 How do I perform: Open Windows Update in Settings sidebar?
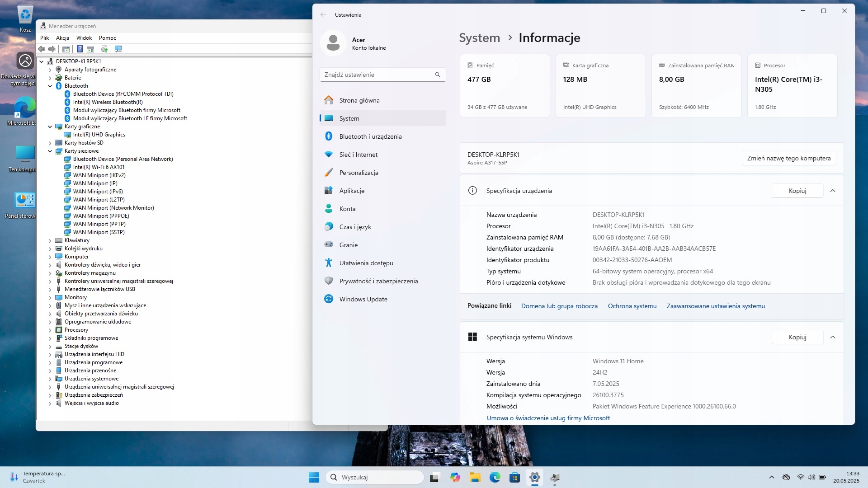363,299
